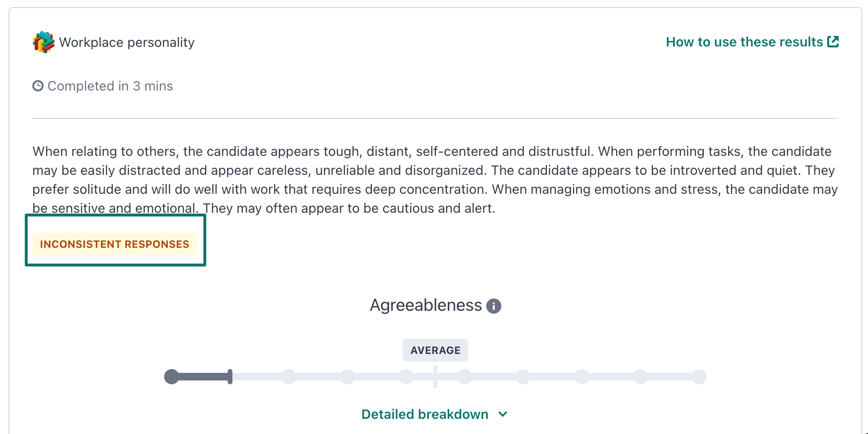Click the clock icon beside completion time
This screenshot has height=434, width=868.
point(38,86)
